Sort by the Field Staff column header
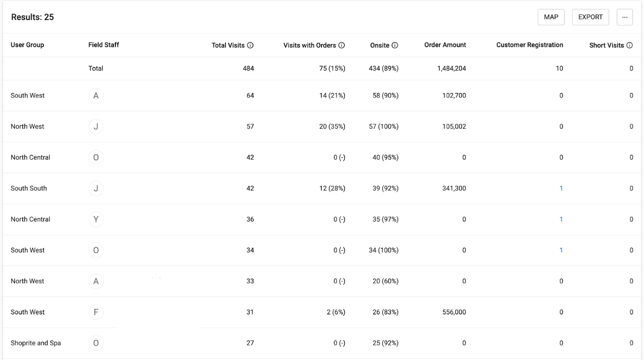The height and width of the screenshot is (360, 644). point(103,45)
